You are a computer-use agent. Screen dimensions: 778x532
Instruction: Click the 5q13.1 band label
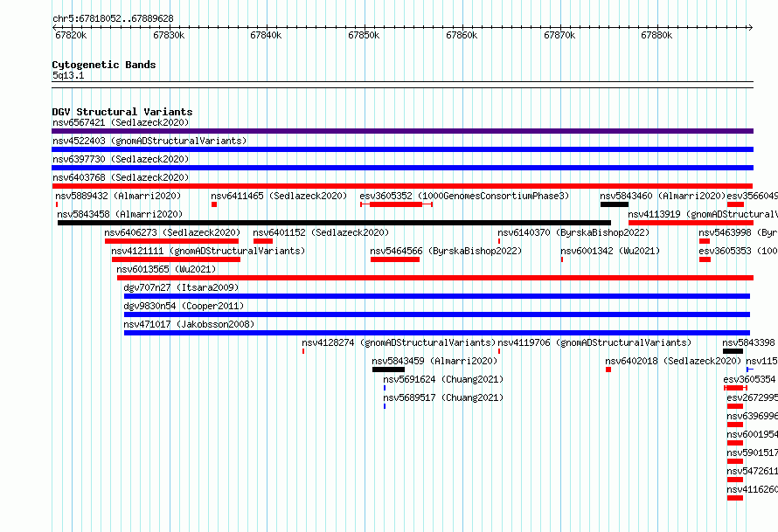pos(68,75)
